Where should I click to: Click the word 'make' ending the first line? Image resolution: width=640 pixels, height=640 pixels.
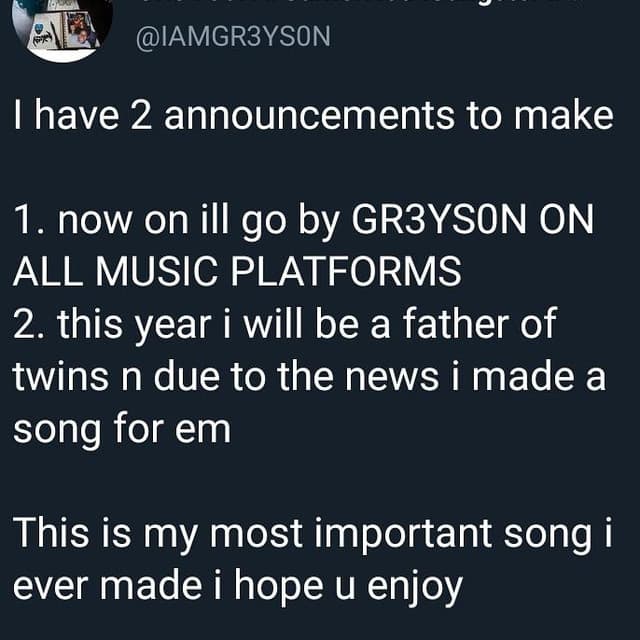(x=564, y=116)
